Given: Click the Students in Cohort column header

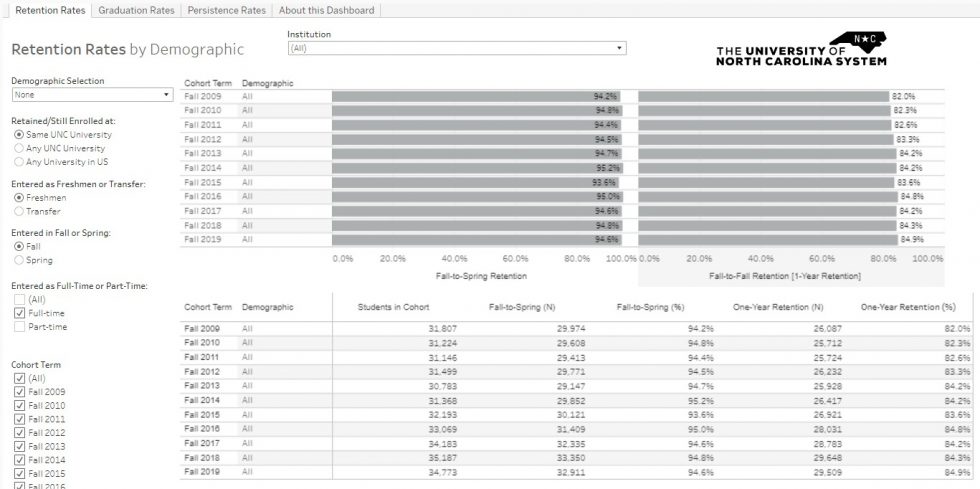Looking at the screenshot, I should (x=393, y=306).
